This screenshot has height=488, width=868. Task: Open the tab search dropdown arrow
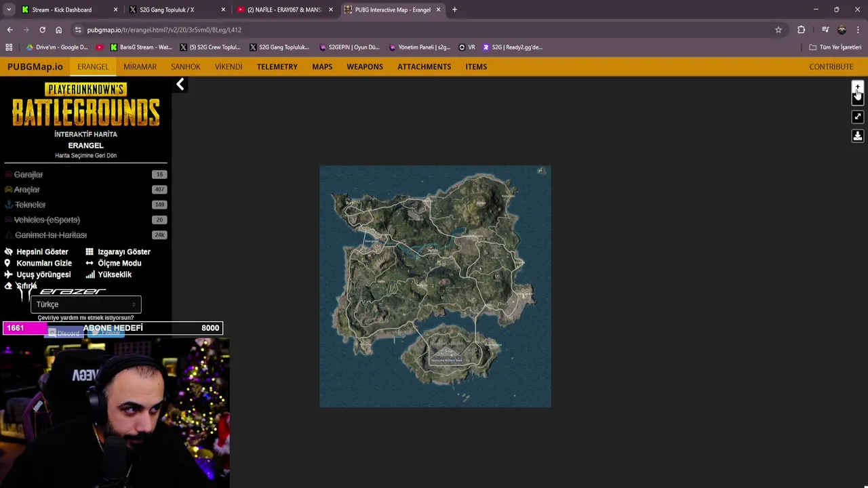click(9, 9)
